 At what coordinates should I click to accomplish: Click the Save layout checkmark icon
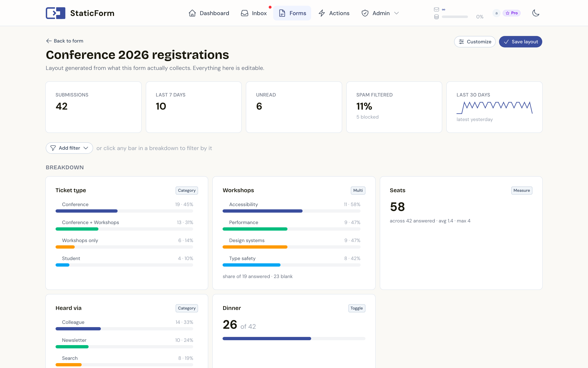point(506,42)
